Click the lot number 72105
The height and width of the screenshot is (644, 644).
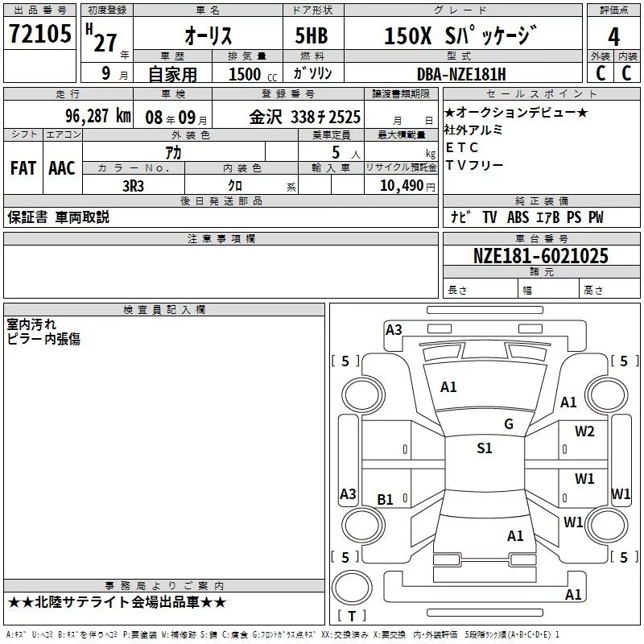[x=39, y=34]
